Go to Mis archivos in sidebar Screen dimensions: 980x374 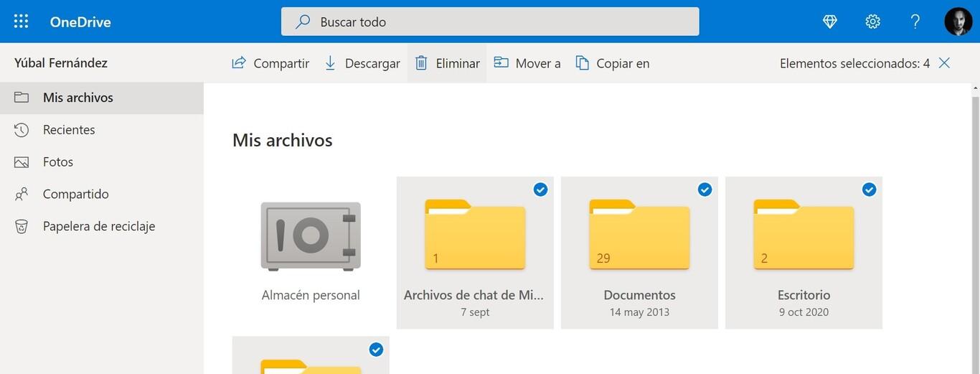[102, 98]
